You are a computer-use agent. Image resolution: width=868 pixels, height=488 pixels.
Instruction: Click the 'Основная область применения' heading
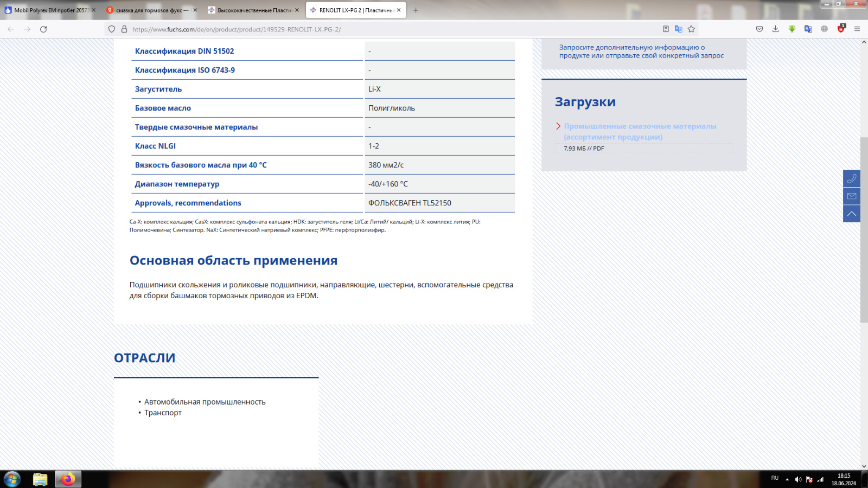pyautogui.click(x=233, y=260)
